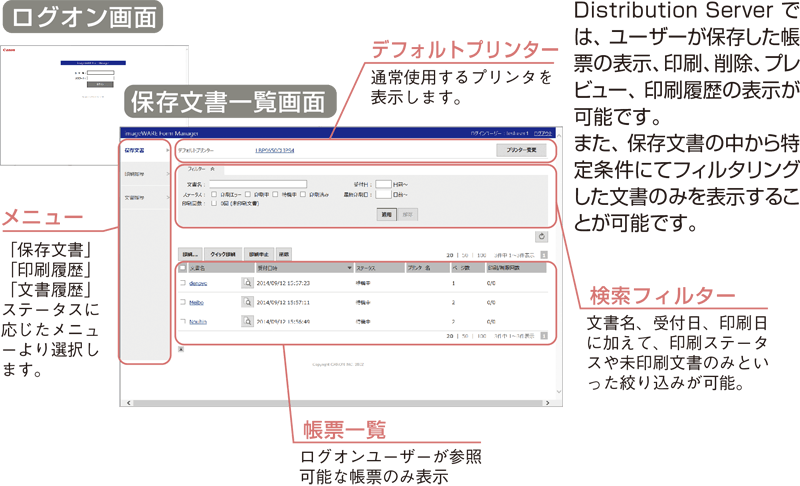This screenshot has height=486, width=800.
Task: Expand the 印刷履歴 menu arrow
Action: point(167,174)
